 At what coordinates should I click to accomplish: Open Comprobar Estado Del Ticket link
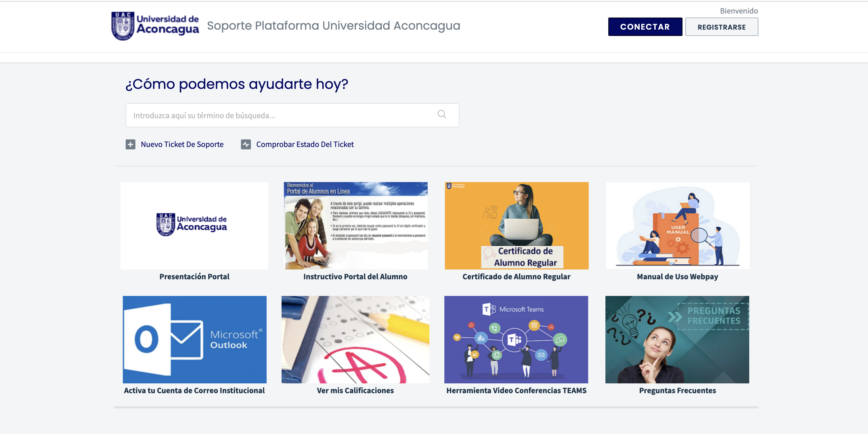point(305,145)
